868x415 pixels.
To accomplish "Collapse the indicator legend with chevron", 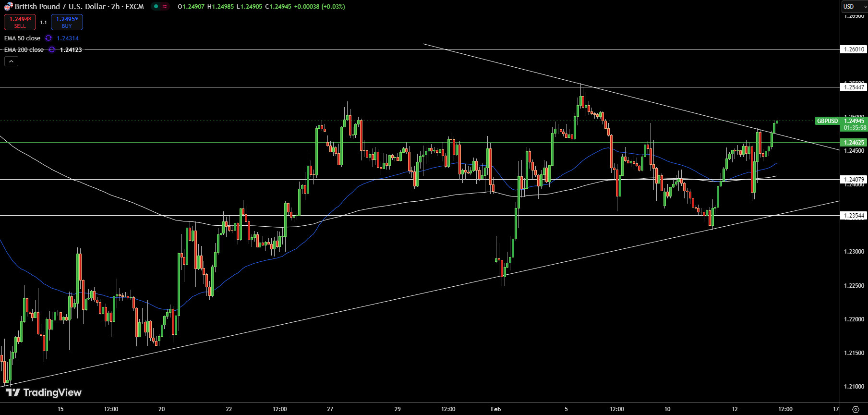I will coord(11,61).
